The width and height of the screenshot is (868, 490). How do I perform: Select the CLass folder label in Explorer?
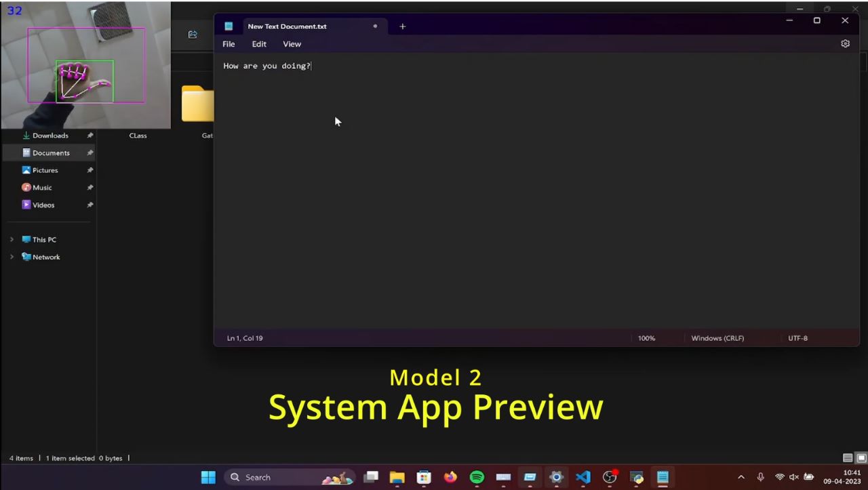[x=138, y=136]
